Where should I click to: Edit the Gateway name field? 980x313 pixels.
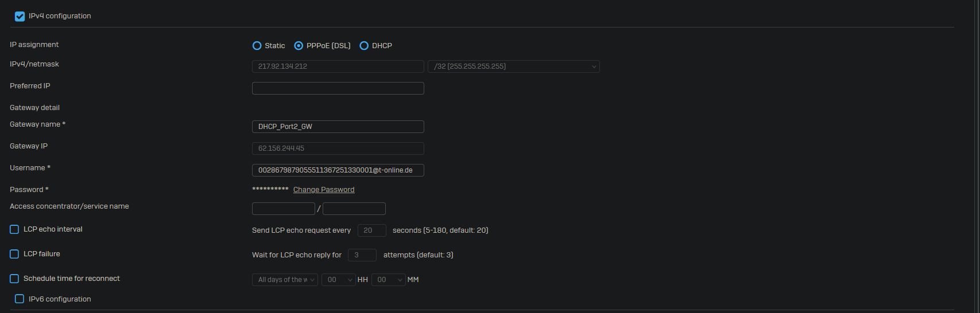click(x=338, y=127)
